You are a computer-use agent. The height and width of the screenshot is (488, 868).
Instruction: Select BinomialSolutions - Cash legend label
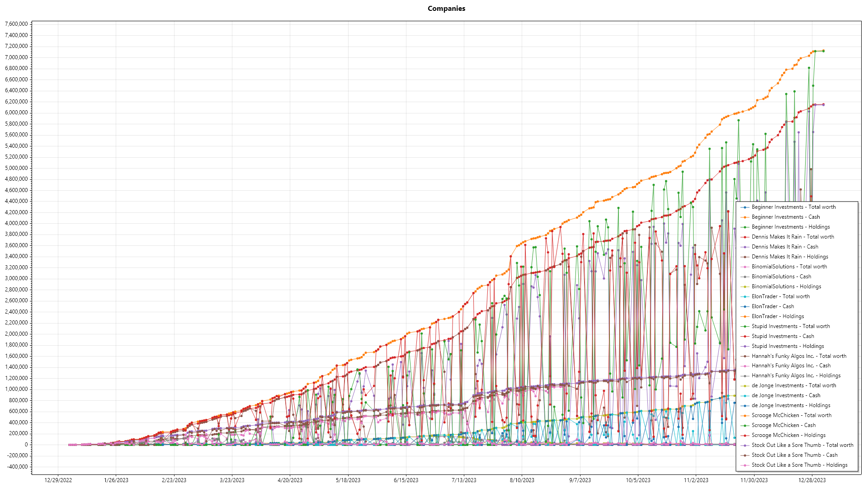tap(781, 277)
